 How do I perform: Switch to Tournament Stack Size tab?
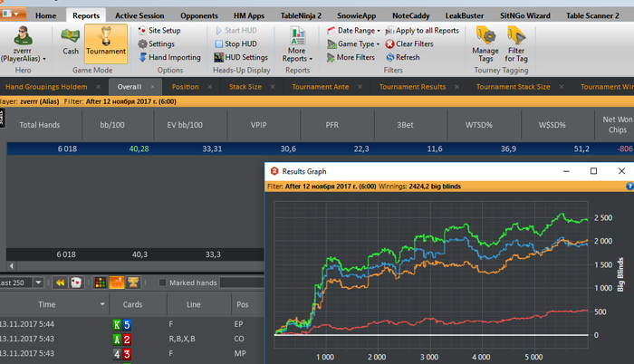pos(514,87)
